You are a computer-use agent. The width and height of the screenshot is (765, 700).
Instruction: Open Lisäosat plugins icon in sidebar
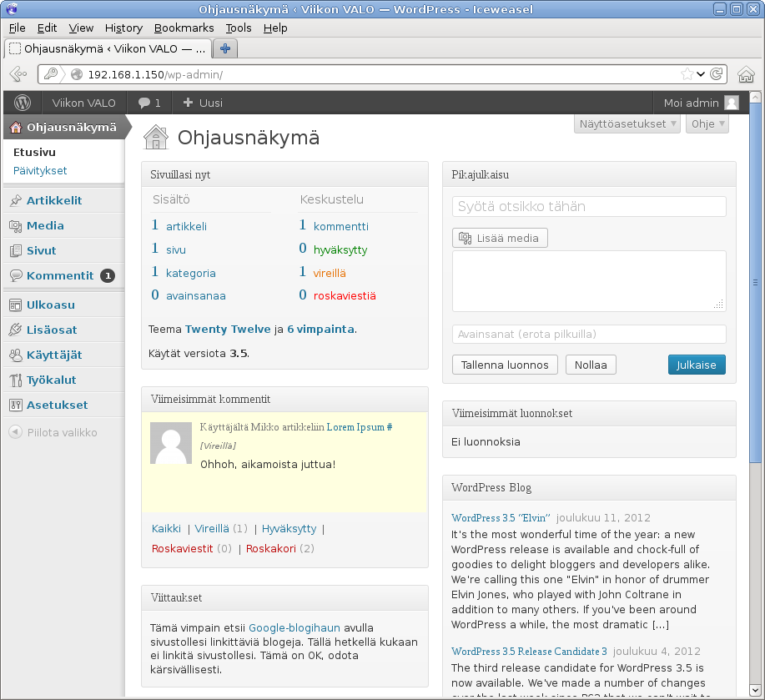pos(16,330)
